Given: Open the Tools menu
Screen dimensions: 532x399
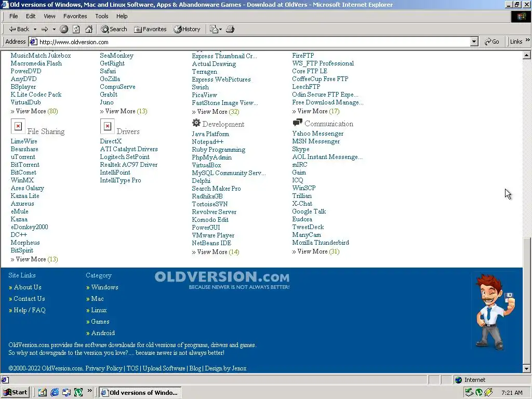Looking at the screenshot, I should (x=101, y=16).
